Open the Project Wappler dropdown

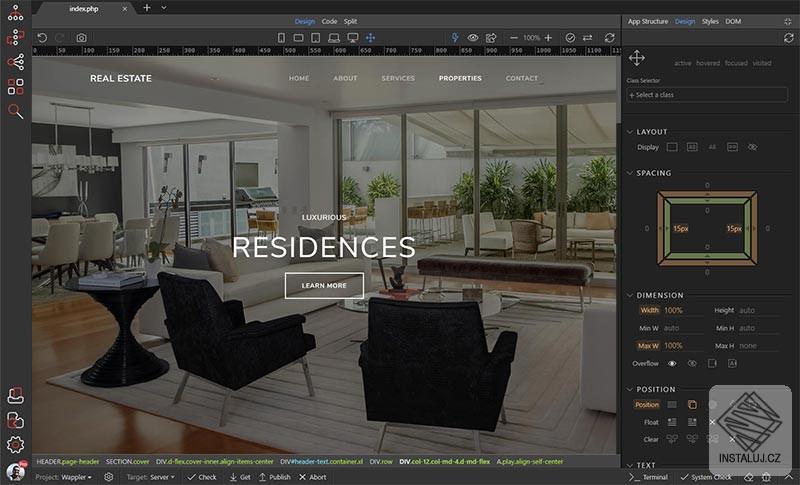pos(64,477)
